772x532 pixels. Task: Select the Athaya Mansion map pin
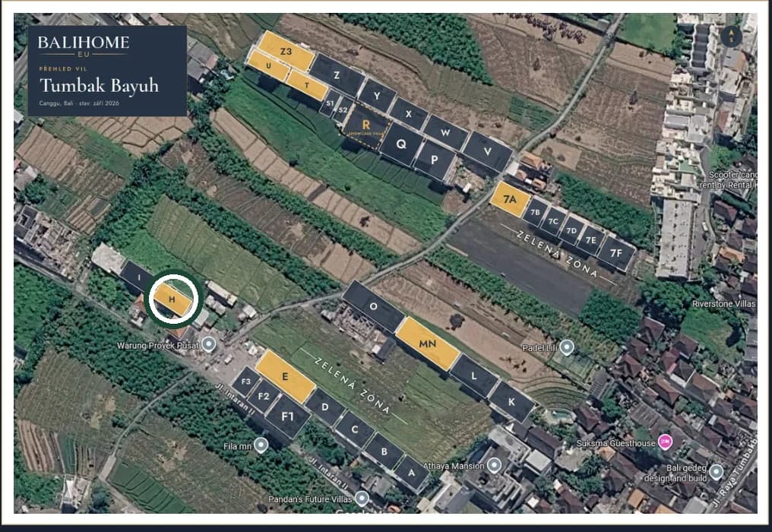[494, 465]
